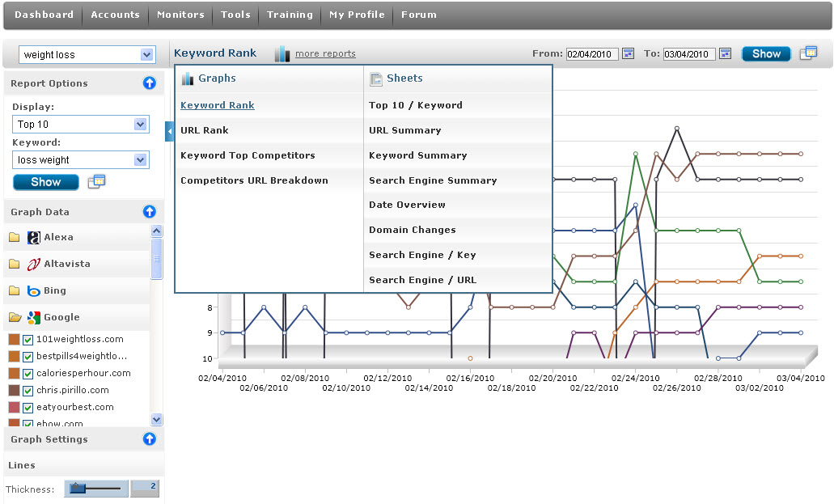Open the From date calendar picker icon

point(628,54)
